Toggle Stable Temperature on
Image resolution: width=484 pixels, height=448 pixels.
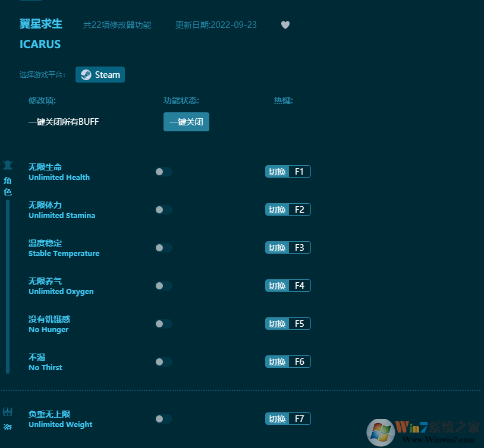point(163,248)
